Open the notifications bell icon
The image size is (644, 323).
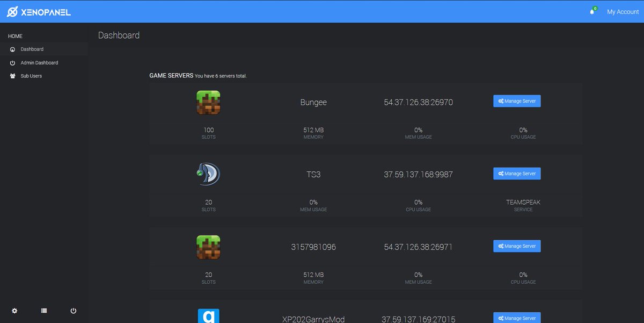(592, 11)
